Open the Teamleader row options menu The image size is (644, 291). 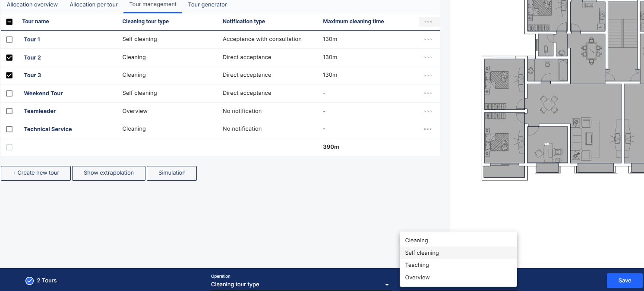pyautogui.click(x=427, y=111)
